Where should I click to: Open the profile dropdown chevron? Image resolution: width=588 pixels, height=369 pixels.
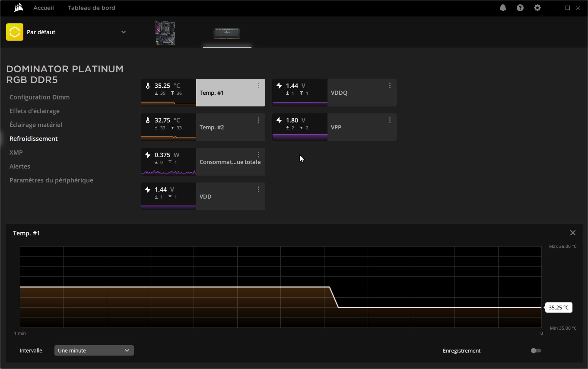(124, 32)
